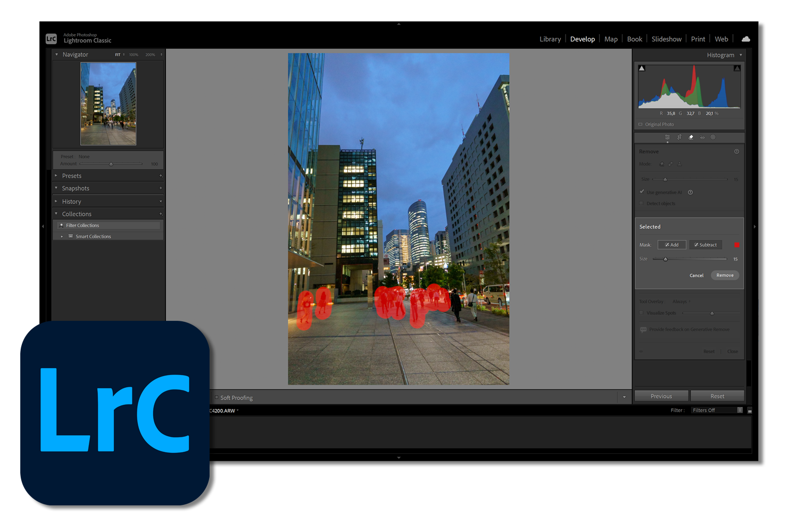Switch to the Library module
This screenshot has width=798, height=532.
click(550, 39)
